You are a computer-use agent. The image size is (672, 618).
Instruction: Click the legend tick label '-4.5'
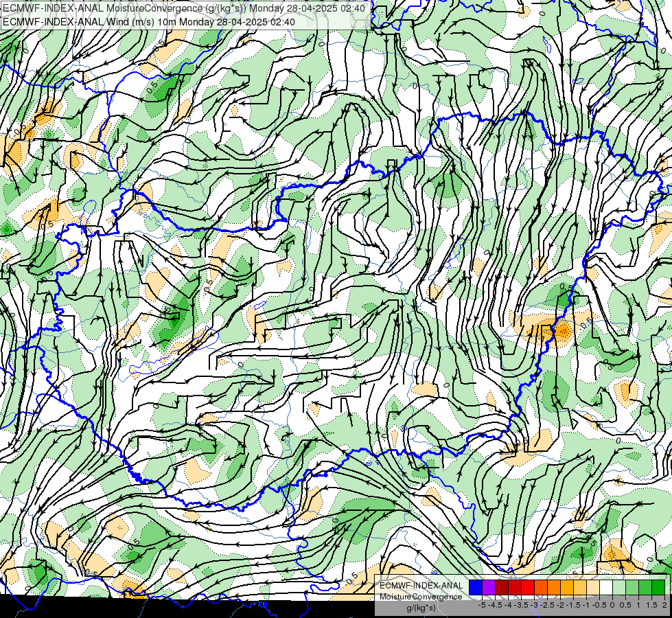(495, 605)
